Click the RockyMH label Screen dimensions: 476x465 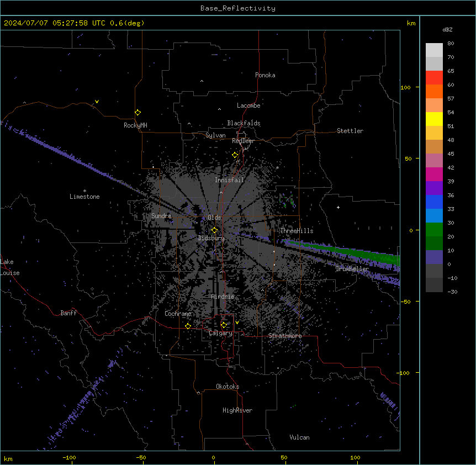point(135,125)
